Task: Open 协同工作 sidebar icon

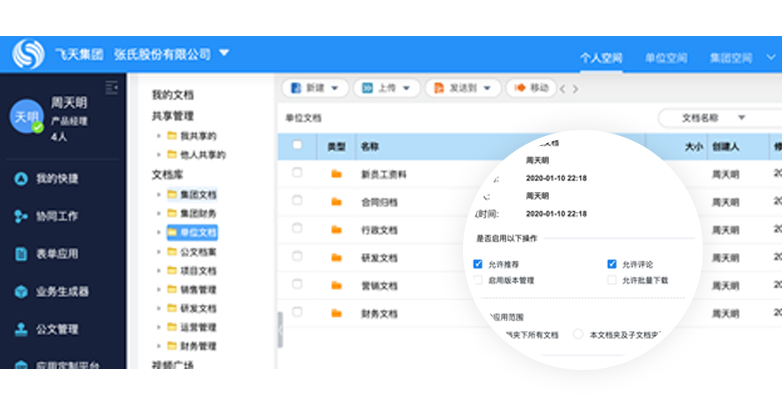Action: [x=21, y=216]
